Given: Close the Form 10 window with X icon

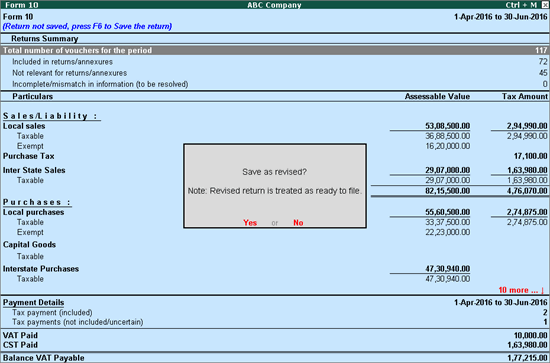Looking at the screenshot, I should pos(545,5).
